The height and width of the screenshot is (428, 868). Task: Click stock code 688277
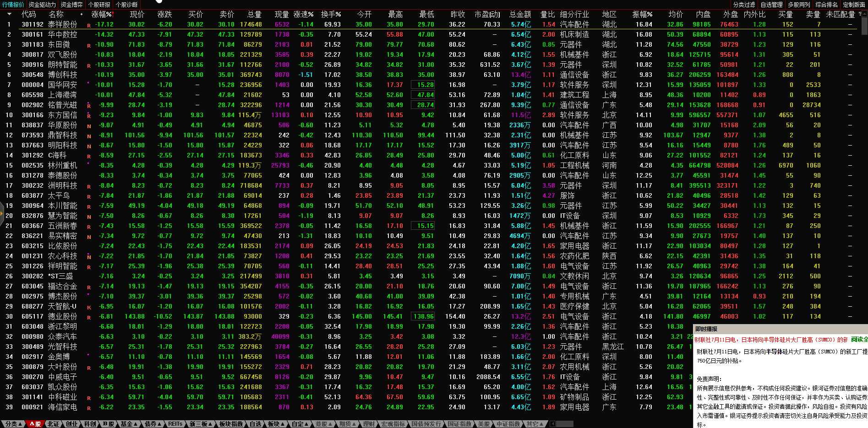pyautogui.click(x=33, y=306)
